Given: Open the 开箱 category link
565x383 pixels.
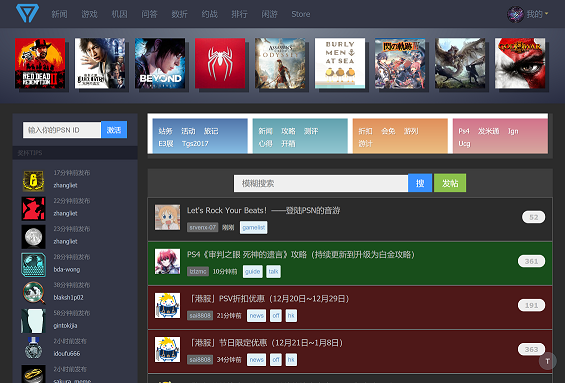Looking at the screenshot, I should 288,144.
